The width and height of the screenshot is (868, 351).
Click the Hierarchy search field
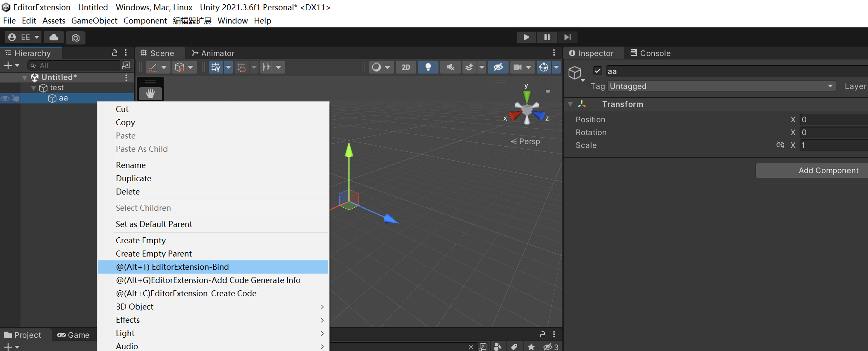coord(75,65)
